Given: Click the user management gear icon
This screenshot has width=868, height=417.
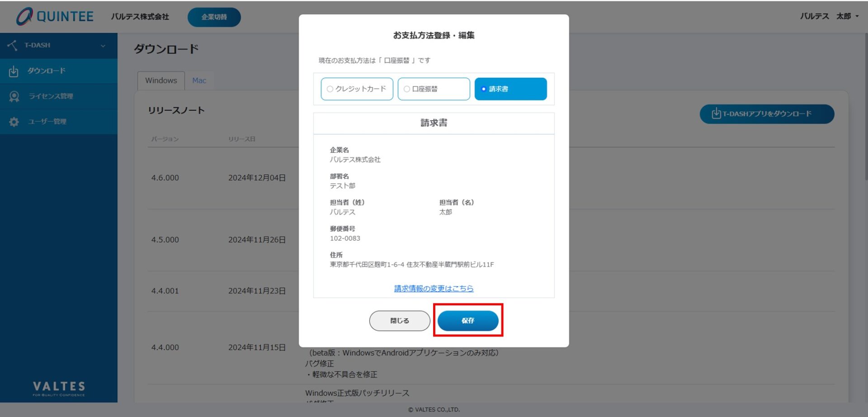Looking at the screenshot, I should pos(14,122).
